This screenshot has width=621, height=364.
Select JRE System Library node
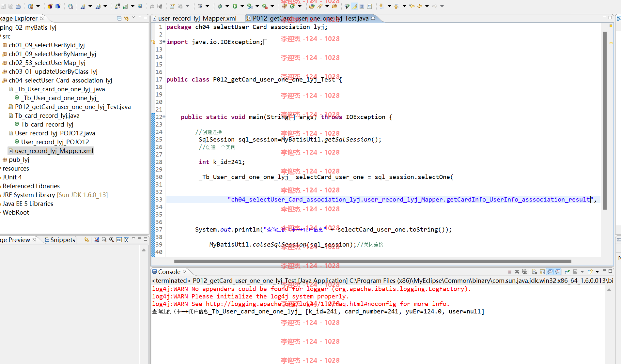click(x=55, y=195)
